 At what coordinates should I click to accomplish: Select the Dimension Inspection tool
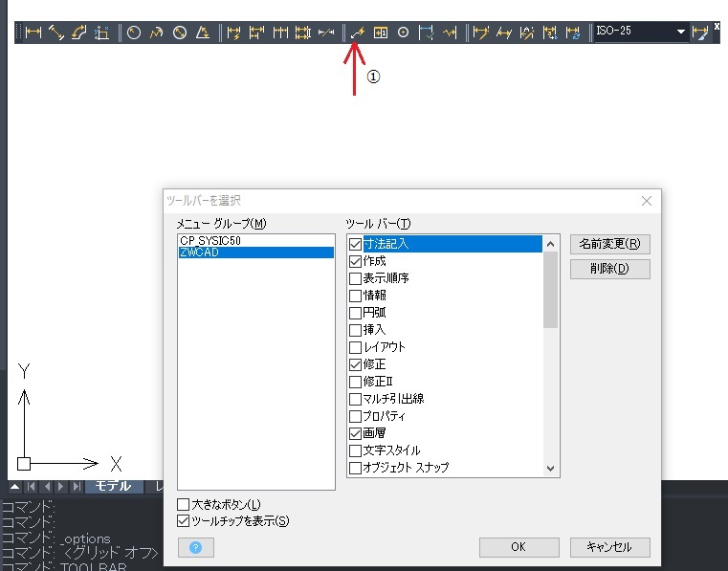(x=426, y=33)
